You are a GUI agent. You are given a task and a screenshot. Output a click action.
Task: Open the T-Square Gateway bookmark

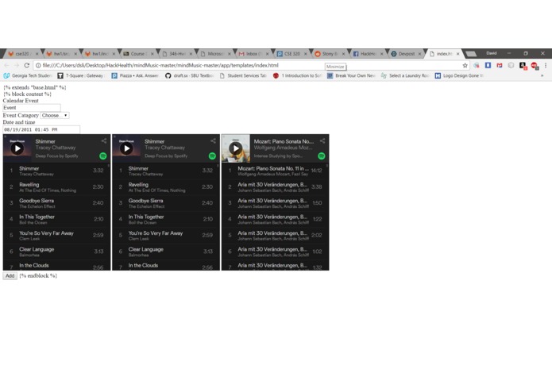click(81, 75)
